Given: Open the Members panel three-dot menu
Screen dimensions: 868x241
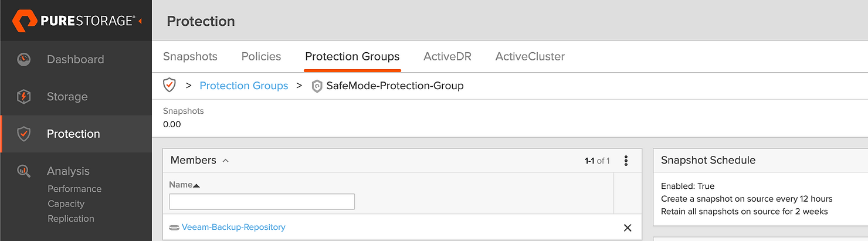Looking at the screenshot, I should click(626, 161).
